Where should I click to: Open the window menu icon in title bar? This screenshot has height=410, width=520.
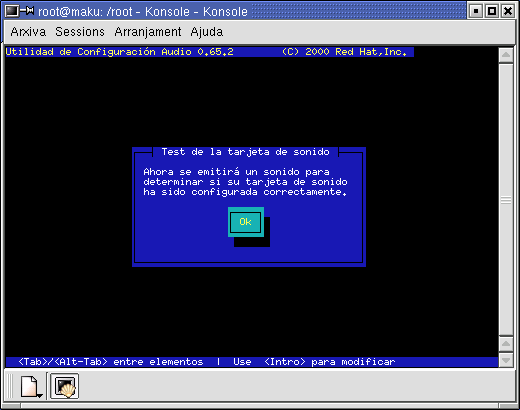coord(12,11)
